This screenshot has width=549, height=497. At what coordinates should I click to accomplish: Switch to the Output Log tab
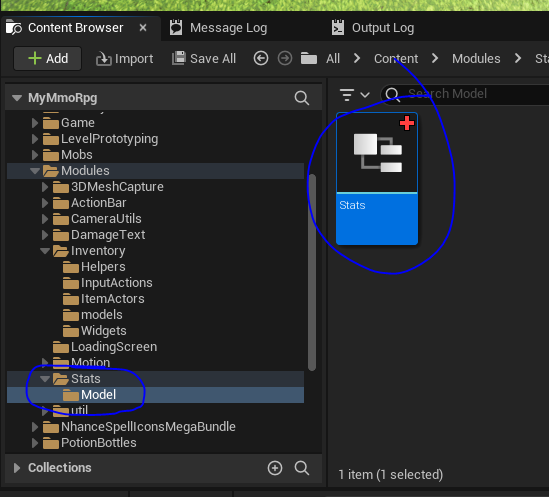tap(373, 28)
